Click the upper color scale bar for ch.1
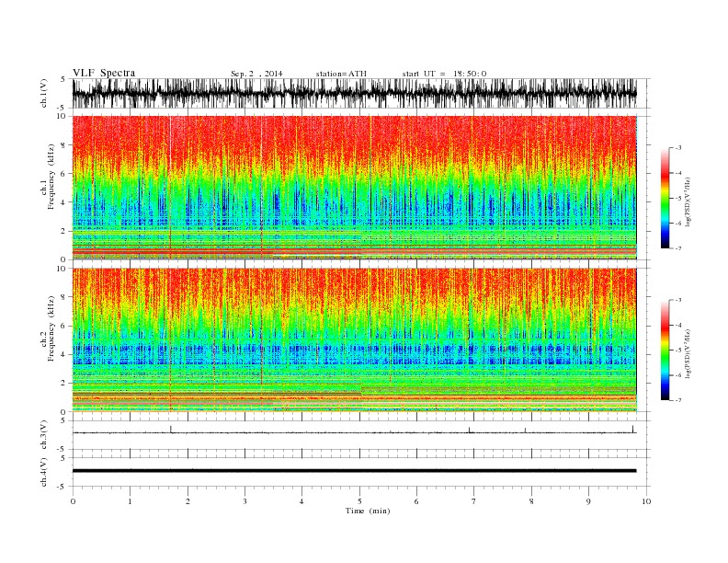 (x=665, y=199)
